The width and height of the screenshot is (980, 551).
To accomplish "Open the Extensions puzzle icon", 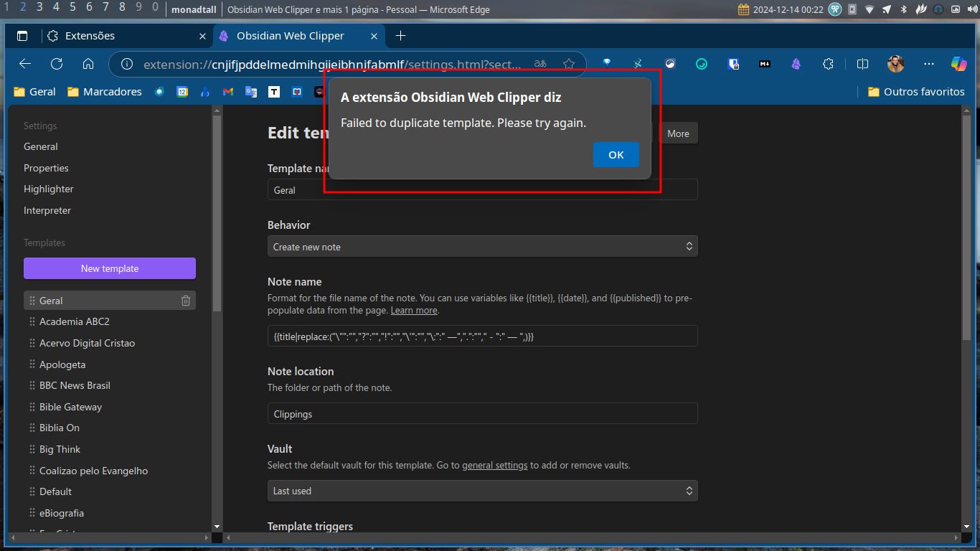I will pos(828,64).
